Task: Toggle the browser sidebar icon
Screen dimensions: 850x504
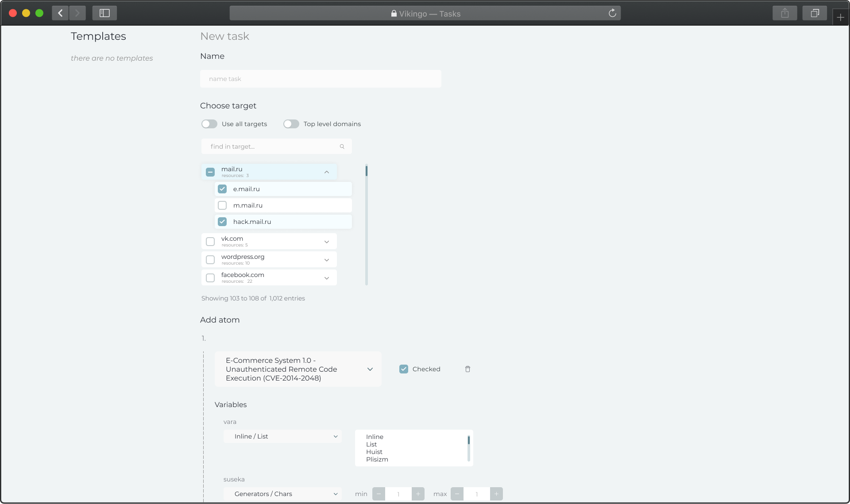Action: pyautogui.click(x=104, y=13)
